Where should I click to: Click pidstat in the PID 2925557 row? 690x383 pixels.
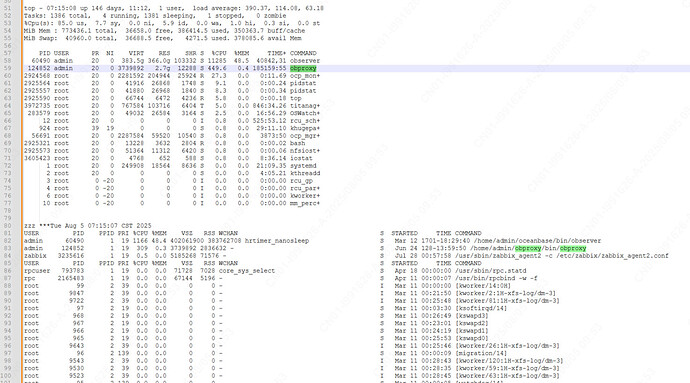pos(303,91)
